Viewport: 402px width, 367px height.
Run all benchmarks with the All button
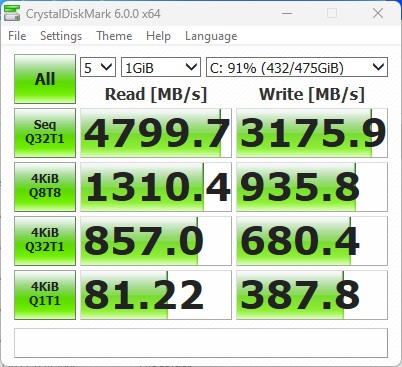[x=45, y=79]
